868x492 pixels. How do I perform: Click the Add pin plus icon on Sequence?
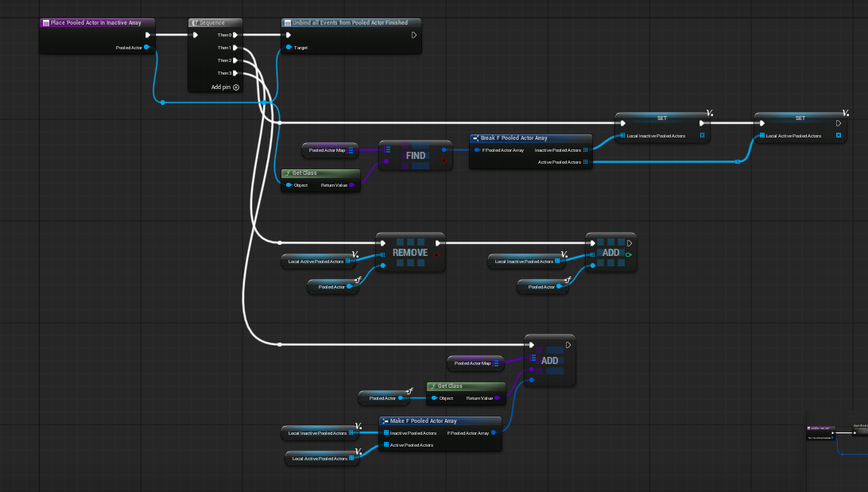click(x=236, y=87)
